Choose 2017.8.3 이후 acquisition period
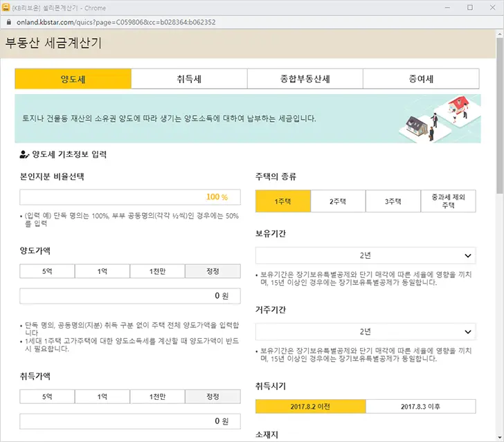This screenshot has width=504, height=442. click(x=421, y=406)
